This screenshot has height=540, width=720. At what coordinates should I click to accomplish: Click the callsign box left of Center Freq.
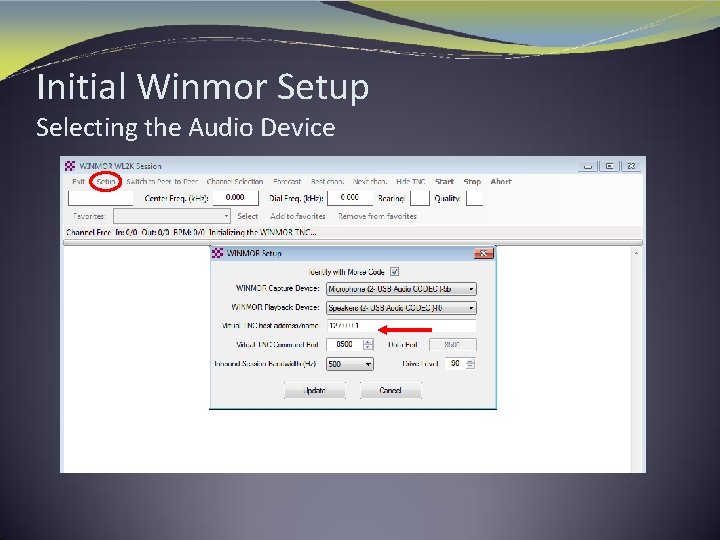(x=101, y=198)
